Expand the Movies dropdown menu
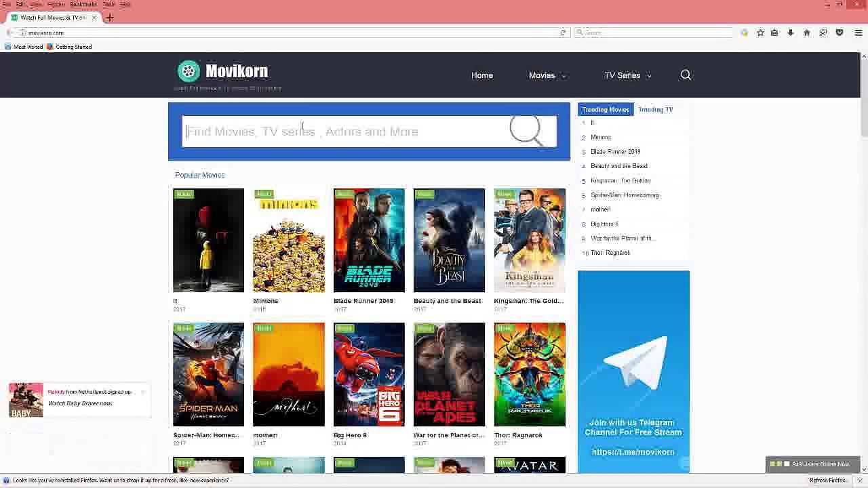The width and height of the screenshot is (868, 488). tap(547, 75)
